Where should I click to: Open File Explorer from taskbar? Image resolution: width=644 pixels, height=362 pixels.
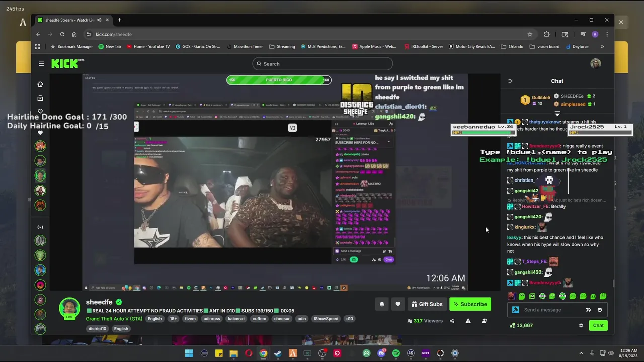[x=233, y=353]
